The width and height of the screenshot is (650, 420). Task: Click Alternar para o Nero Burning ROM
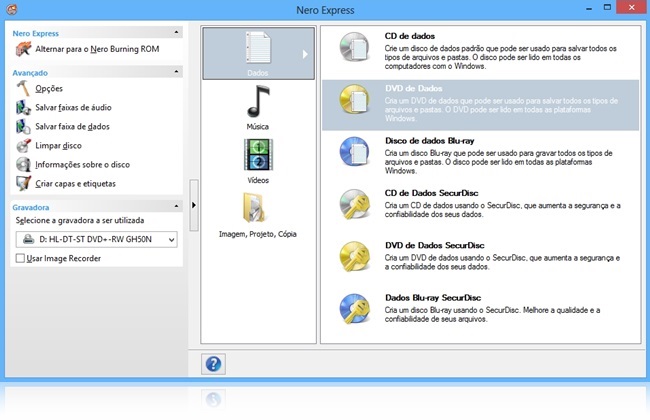[x=97, y=49]
